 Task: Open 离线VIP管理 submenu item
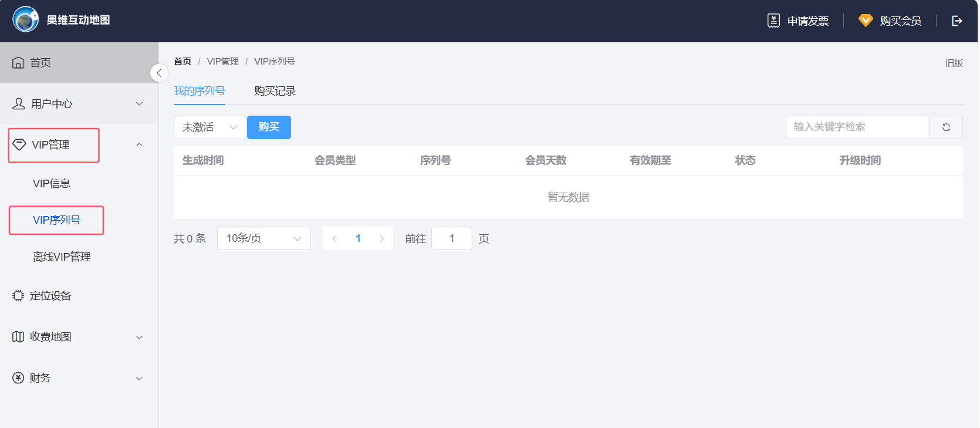click(x=62, y=257)
